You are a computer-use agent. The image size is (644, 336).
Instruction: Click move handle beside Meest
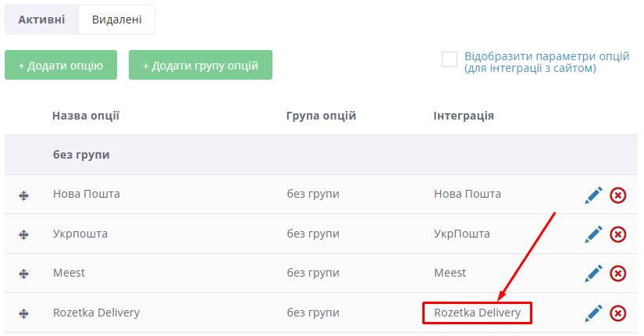click(23, 273)
